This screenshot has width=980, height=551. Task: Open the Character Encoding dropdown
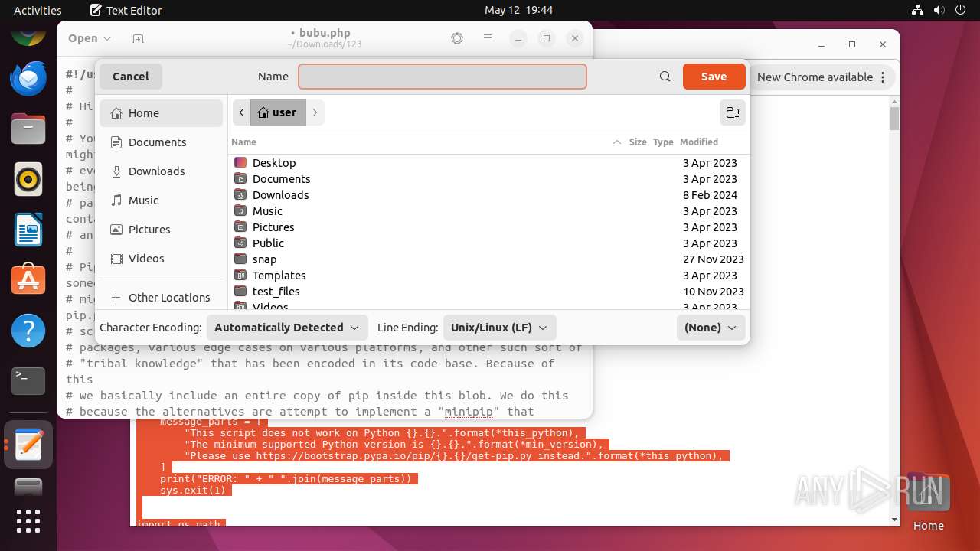[287, 328]
